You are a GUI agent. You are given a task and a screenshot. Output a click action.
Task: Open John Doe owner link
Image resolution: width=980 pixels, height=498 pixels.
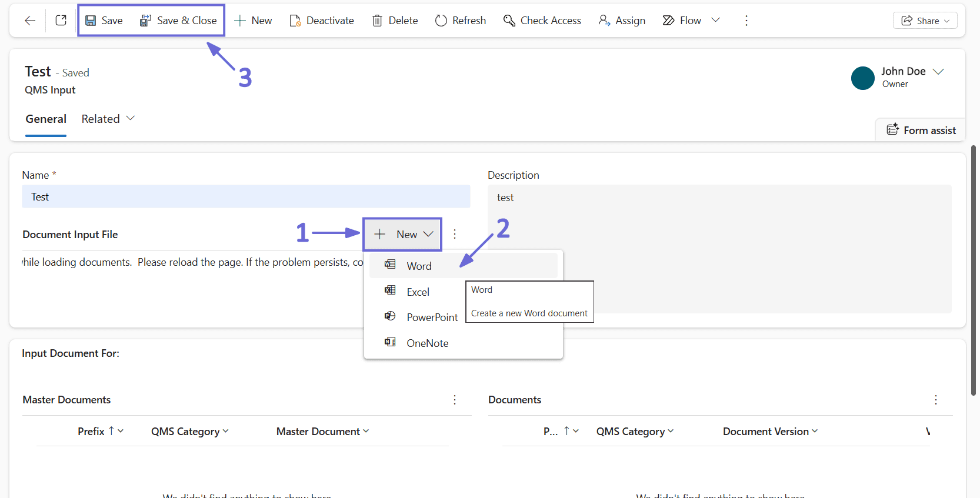click(x=903, y=71)
